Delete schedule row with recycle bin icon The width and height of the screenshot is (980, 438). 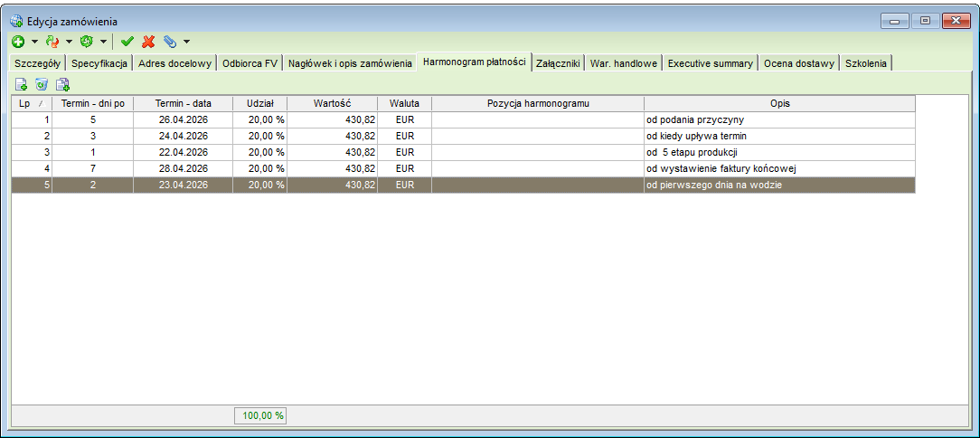click(42, 84)
